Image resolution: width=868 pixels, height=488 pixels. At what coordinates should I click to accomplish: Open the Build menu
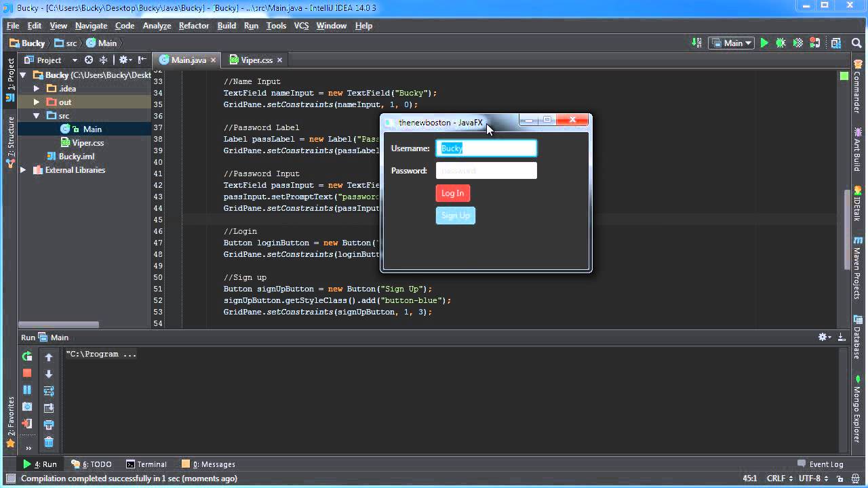tap(226, 26)
